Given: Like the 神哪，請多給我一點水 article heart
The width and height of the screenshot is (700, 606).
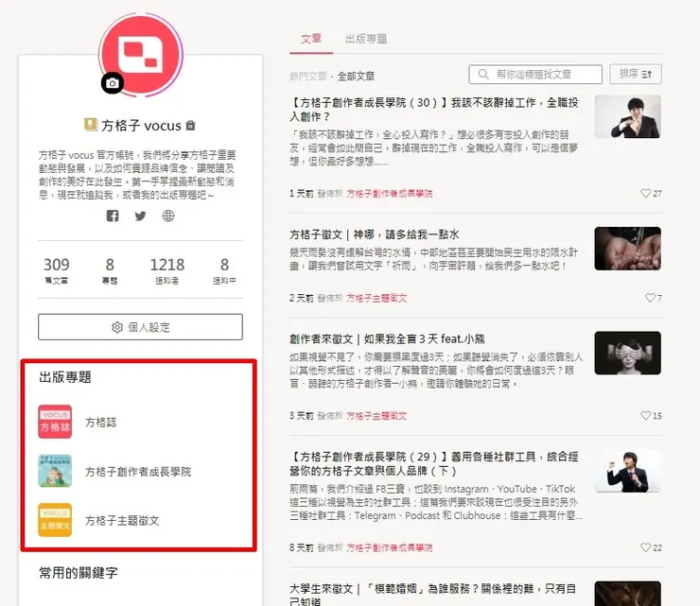Looking at the screenshot, I should [x=650, y=298].
